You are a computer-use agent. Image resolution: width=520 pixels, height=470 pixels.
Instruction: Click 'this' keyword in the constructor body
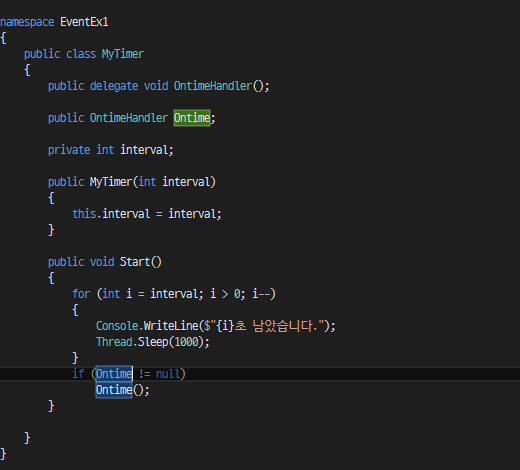(x=84, y=214)
